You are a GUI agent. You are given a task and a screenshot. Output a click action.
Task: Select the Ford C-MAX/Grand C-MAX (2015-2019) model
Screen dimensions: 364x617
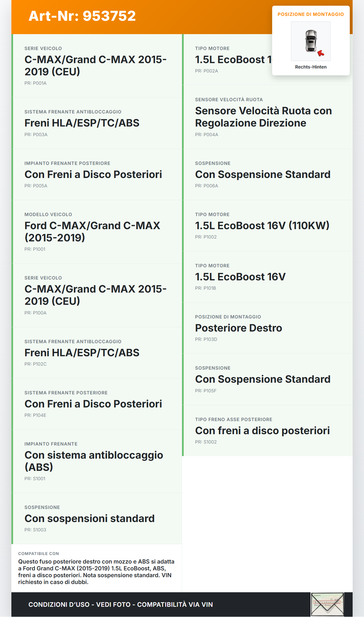point(92,232)
